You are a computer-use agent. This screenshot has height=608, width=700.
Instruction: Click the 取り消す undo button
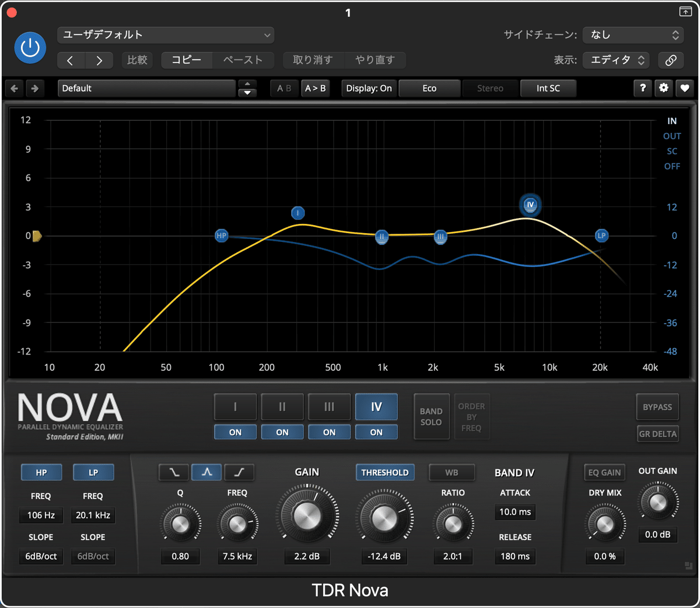[x=313, y=60]
